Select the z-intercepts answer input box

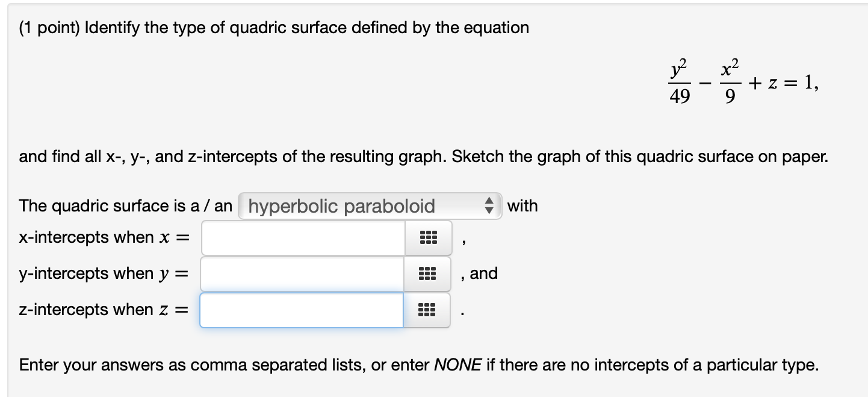point(302,310)
